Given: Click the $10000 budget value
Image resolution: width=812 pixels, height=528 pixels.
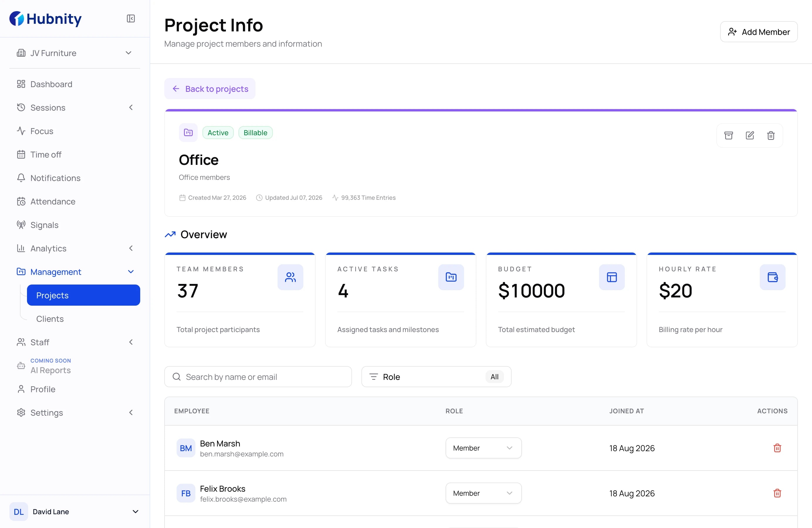Looking at the screenshot, I should tap(532, 291).
